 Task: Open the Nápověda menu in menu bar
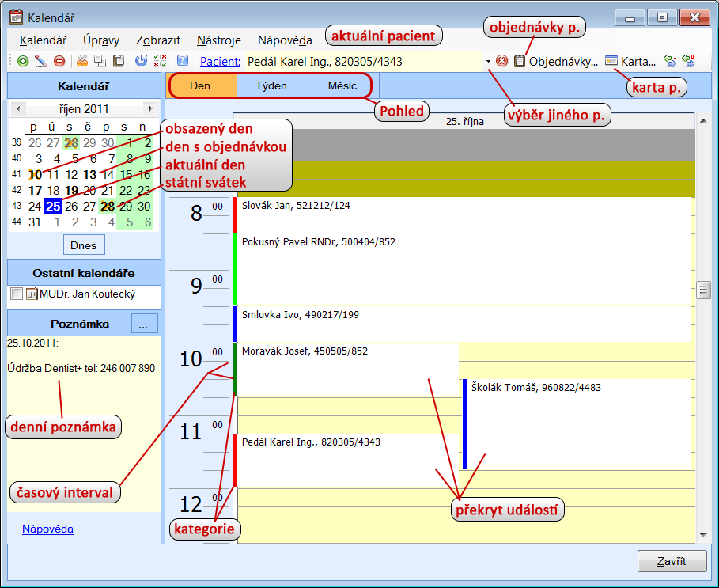click(285, 40)
